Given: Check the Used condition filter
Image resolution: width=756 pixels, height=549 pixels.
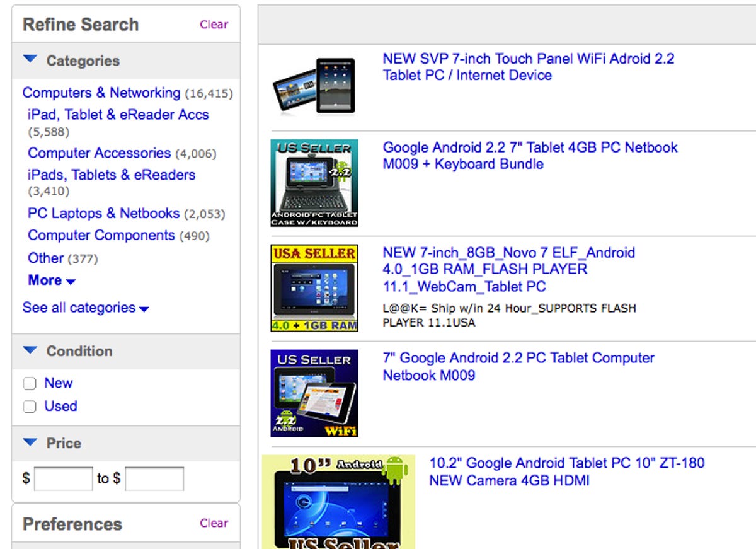Looking at the screenshot, I should point(29,407).
